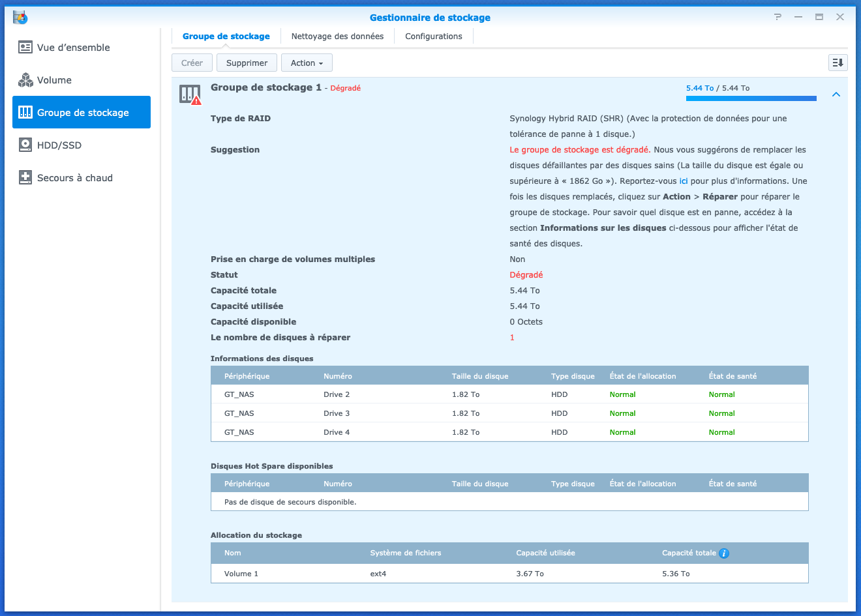
Task: Select Groupe de stockage in sidebar
Action: (82, 113)
